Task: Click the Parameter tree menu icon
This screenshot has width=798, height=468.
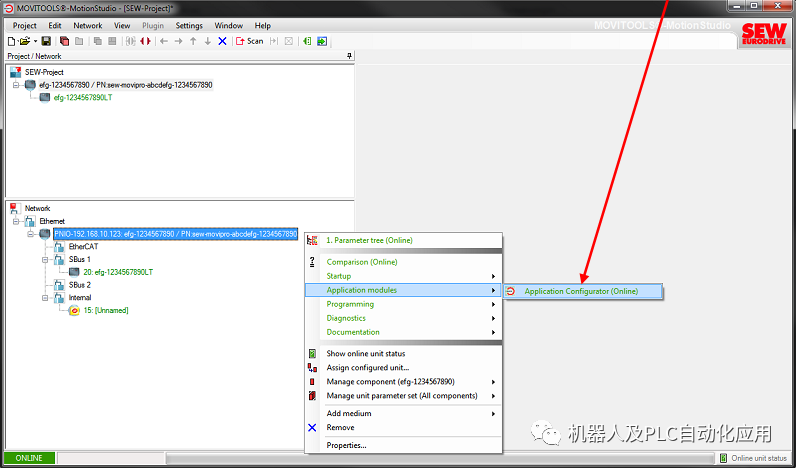Action: tap(312, 240)
